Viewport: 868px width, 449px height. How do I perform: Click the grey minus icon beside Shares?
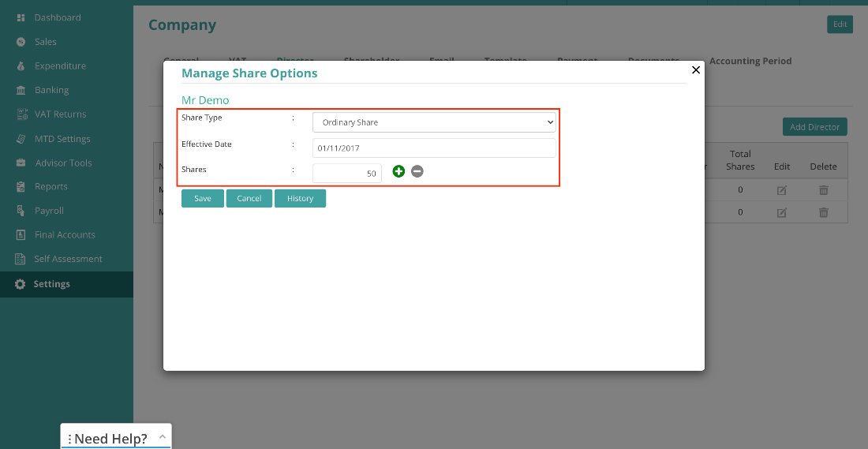pyautogui.click(x=417, y=171)
